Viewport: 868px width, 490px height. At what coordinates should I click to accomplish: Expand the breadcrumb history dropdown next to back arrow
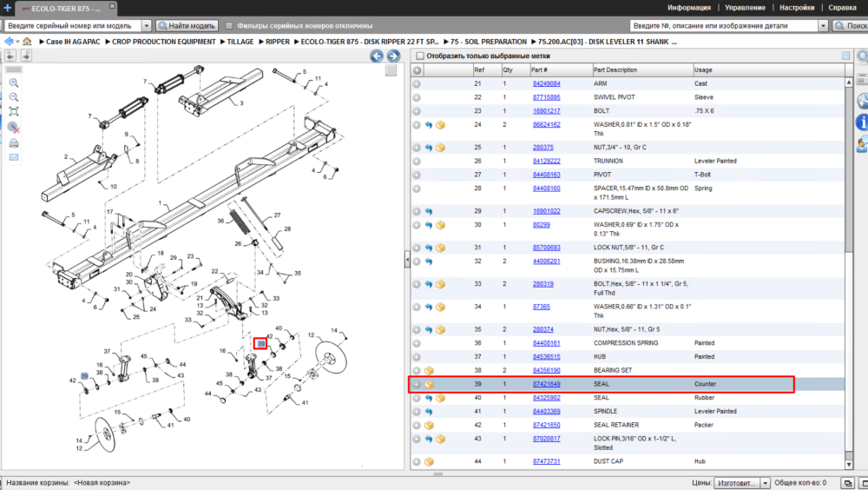click(x=17, y=42)
